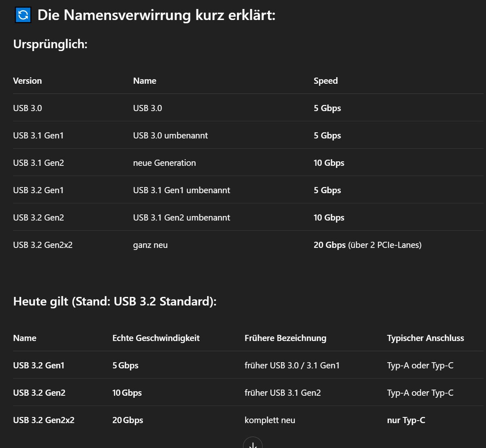The height and width of the screenshot is (448, 486).
Task: Click 'früher USB 3.0 / 3.1 Gen1' cell
Action: (x=292, y=366)
